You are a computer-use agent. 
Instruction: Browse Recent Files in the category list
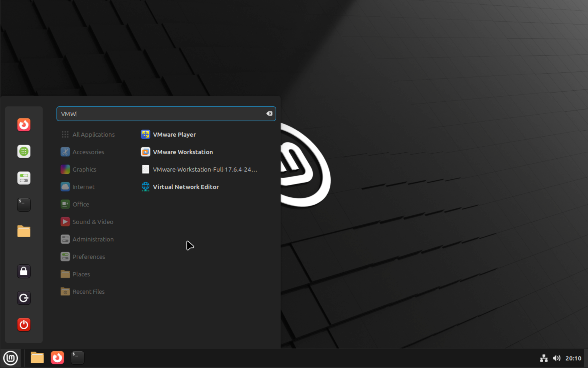(x=88, y=291)
